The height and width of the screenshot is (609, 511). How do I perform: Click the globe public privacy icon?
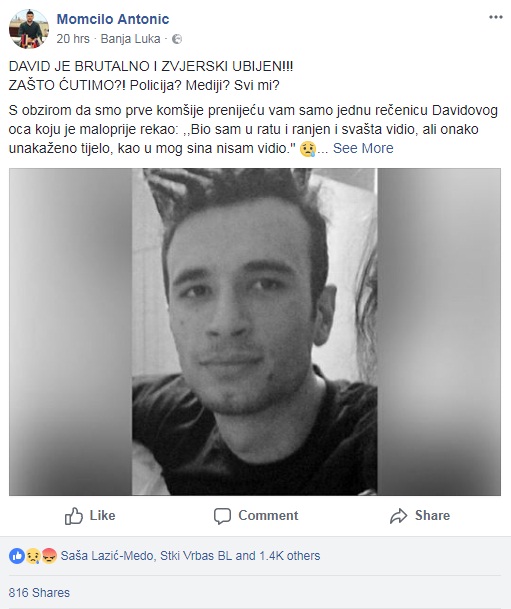click(x=177, y=39)
